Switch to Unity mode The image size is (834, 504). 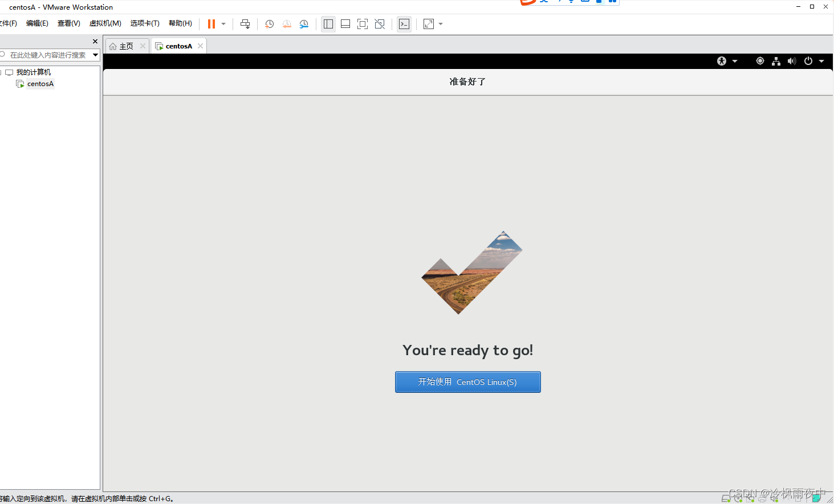tap(380, 24)
